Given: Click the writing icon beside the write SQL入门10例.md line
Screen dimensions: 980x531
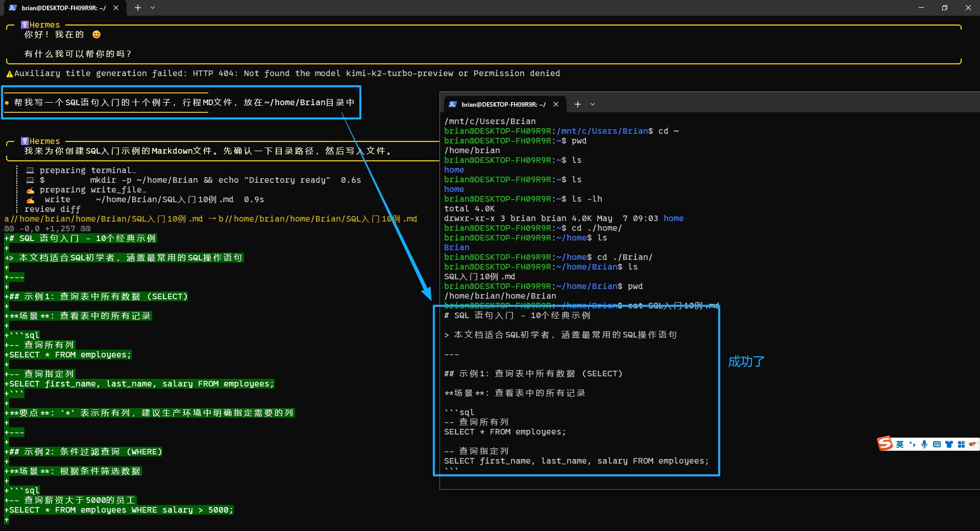Looking at the screenshot, I should tap(30, 200).
